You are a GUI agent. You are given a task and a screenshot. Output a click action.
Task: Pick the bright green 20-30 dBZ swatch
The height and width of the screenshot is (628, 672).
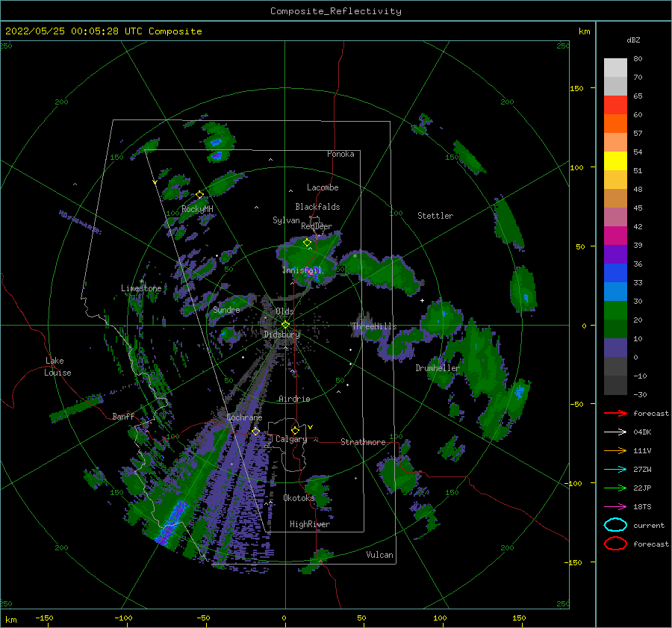pyautogui.click(x=615, y=311)
